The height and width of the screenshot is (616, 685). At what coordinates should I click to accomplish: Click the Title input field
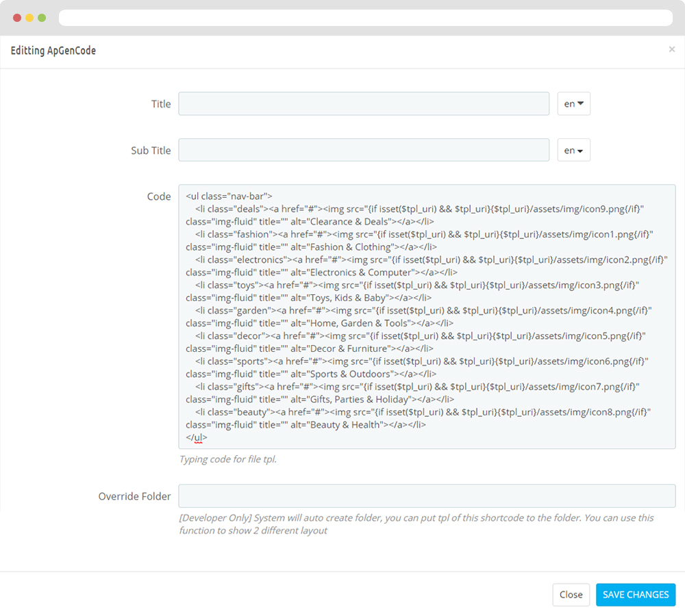(x=364, y=103)
